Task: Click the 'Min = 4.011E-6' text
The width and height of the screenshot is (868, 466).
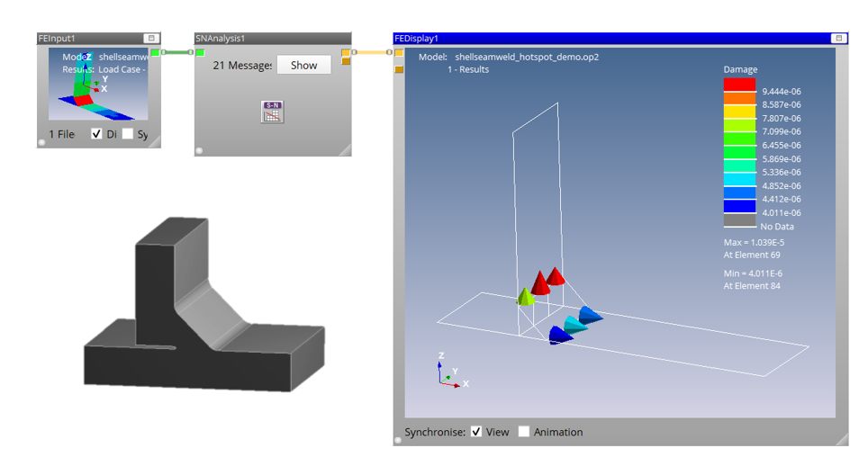Action: tap(753, 273)
